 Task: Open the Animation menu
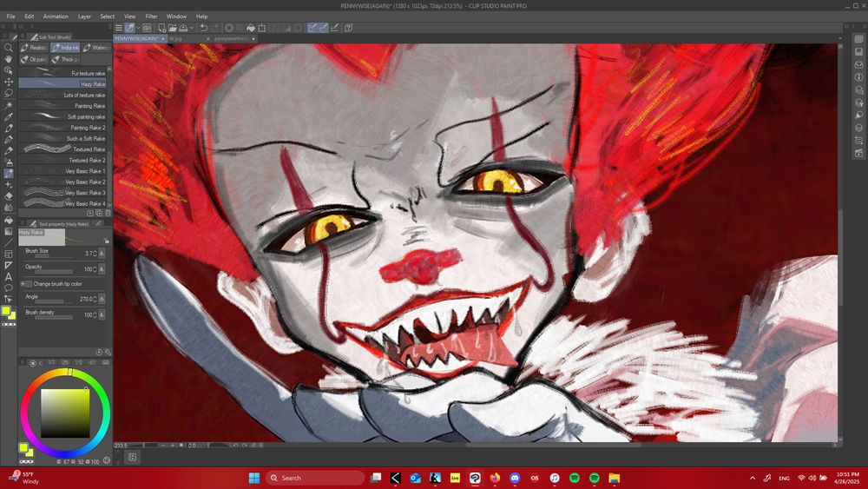coord(56,17)
